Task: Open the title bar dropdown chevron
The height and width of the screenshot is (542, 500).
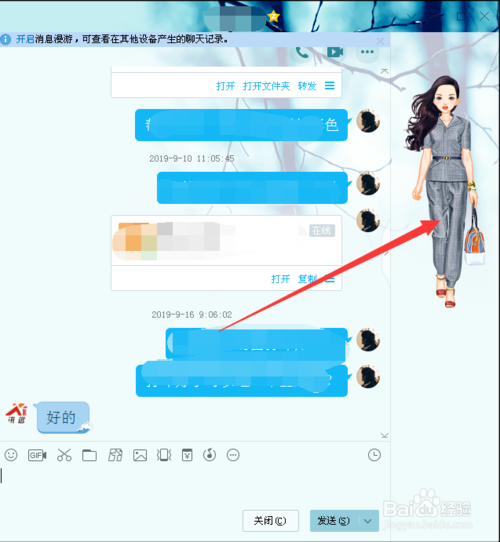Action: tap(411, 16)
